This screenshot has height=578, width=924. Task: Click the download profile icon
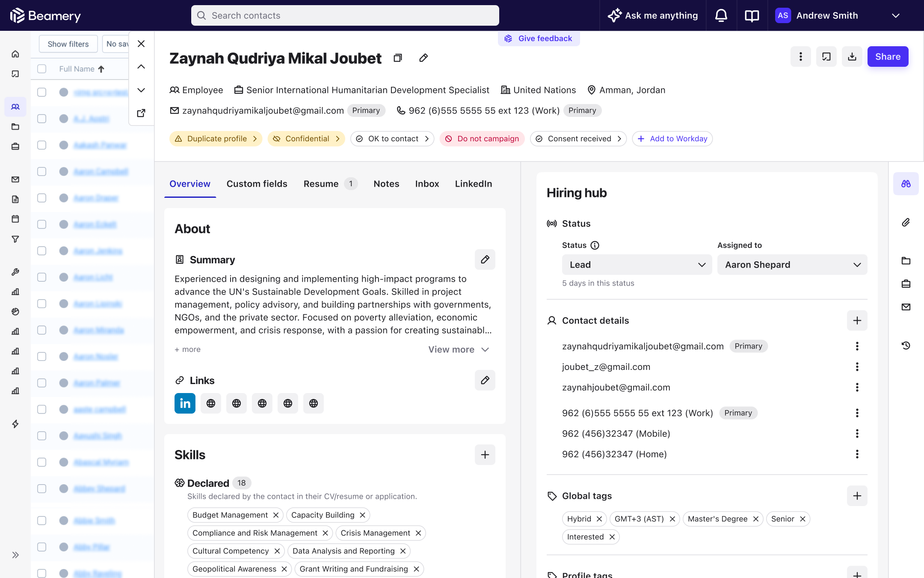coord(851,56)
